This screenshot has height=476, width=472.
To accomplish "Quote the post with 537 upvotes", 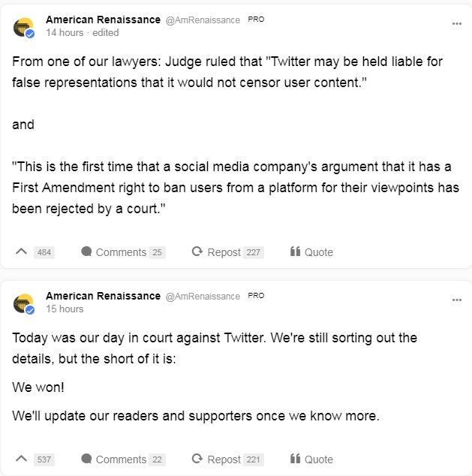I will 311,459.
